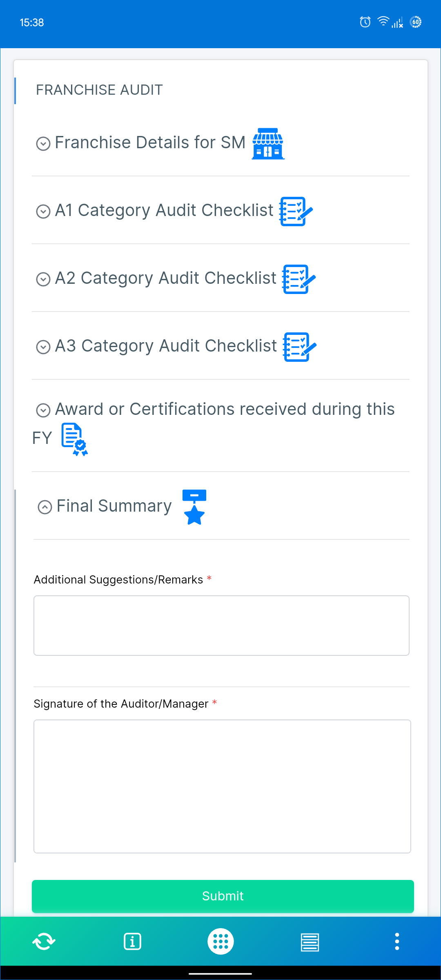Select the FRANCHISE AUDIT header tab
Image resolution: width=441 pixels, height=980 pixels.
point(99,90)
